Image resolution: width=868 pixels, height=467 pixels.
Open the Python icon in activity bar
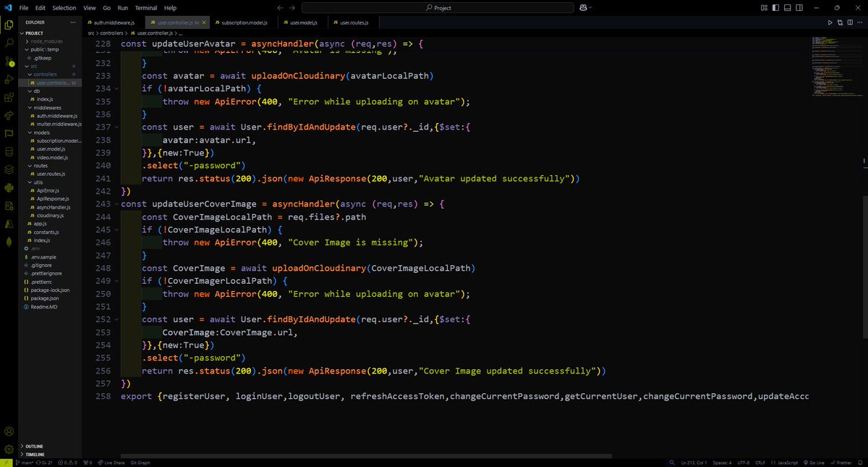9,188
